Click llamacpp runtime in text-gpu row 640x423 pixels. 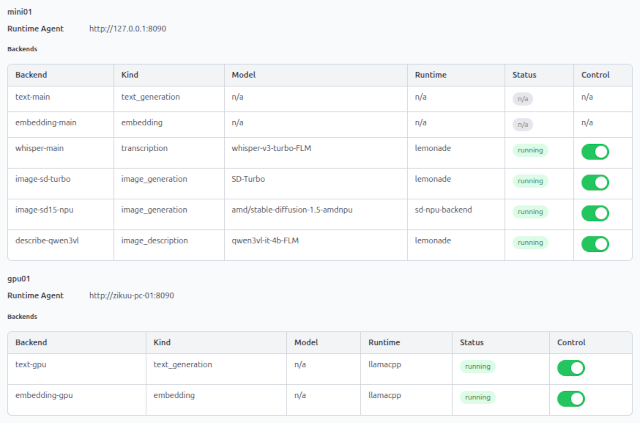click(384, 364)
